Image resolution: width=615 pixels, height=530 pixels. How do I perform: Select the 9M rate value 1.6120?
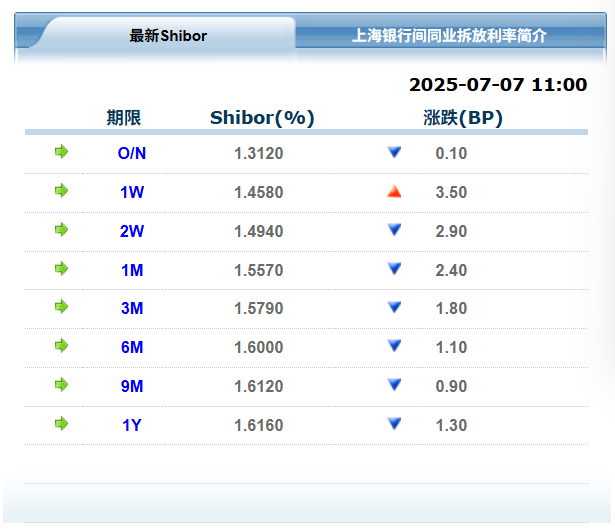[258, 386]
